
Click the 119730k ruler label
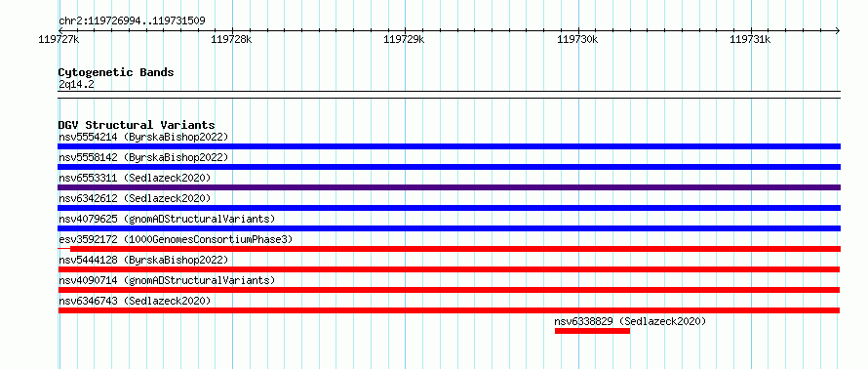click(x=577, y=39)
